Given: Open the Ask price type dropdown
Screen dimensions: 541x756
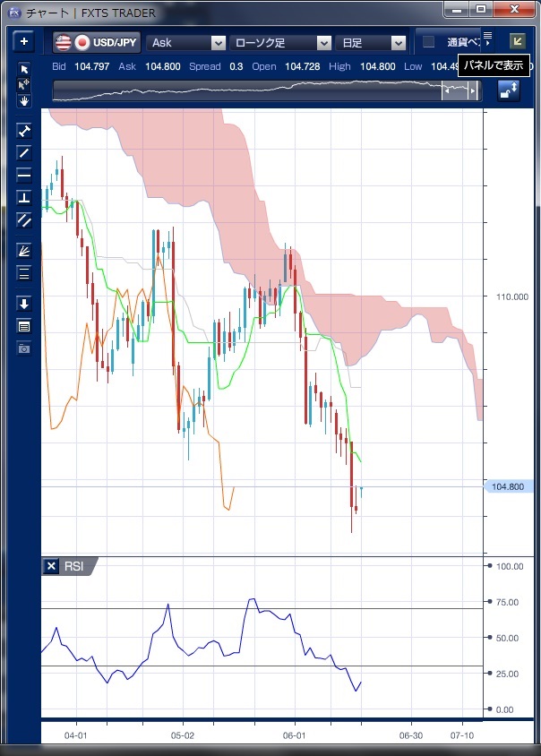Looking at the screenshot, I should [x=187, y=42].
